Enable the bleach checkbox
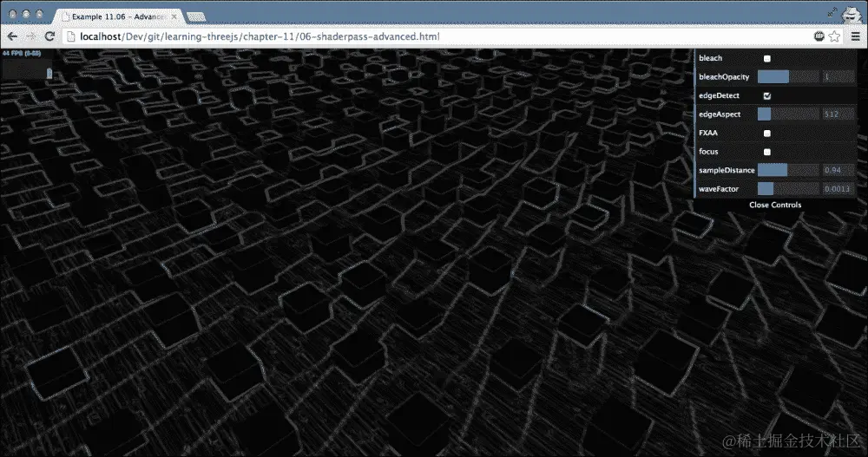 tap(766, 58)
